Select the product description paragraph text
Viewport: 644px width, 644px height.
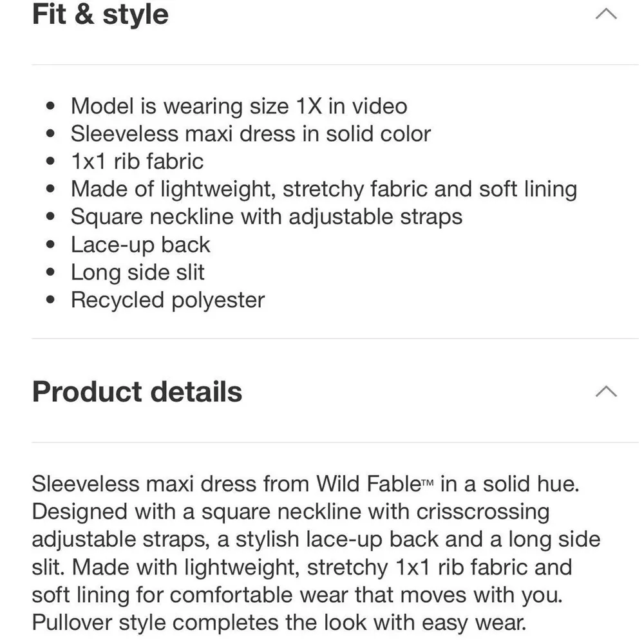316,553
